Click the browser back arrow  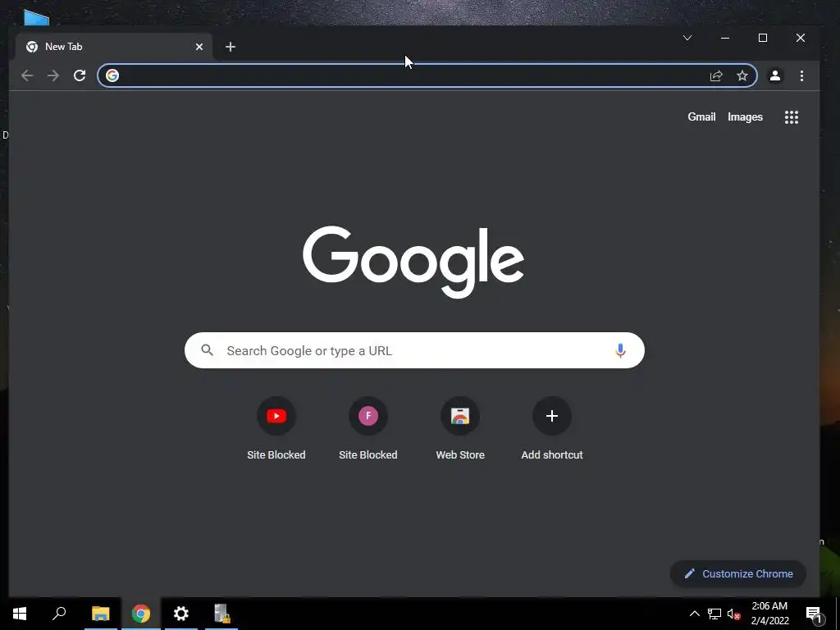pyautogui.click(x=27, y=75)
